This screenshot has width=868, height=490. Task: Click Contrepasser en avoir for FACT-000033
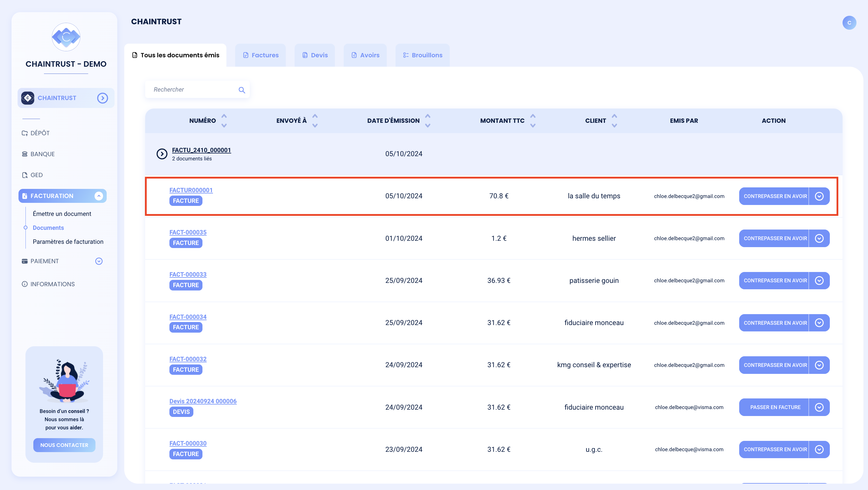[774, 280]
